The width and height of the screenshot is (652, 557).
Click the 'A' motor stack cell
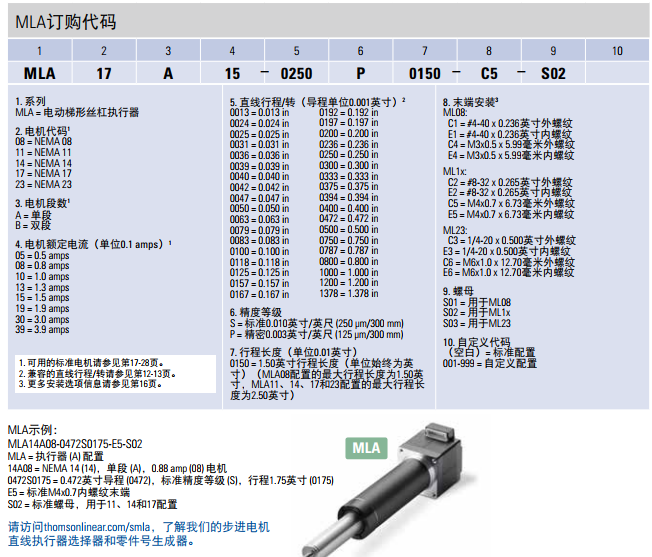point(168,74)
